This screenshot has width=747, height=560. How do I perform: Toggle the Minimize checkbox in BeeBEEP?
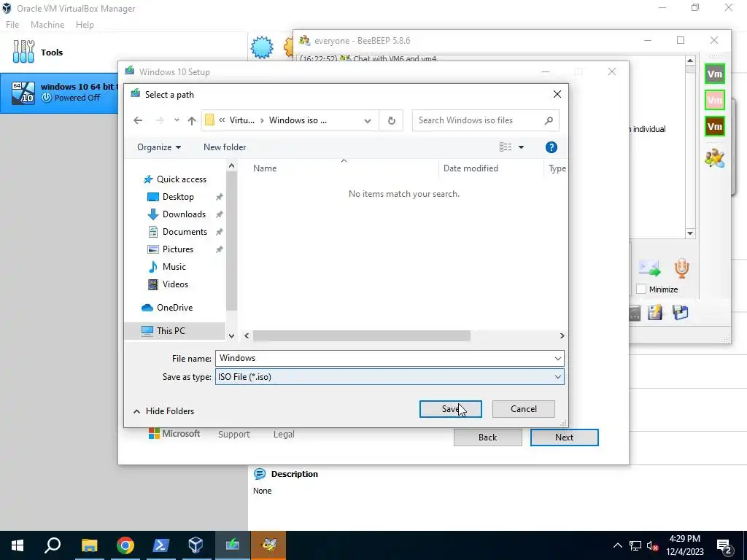(x=641, y=289)
